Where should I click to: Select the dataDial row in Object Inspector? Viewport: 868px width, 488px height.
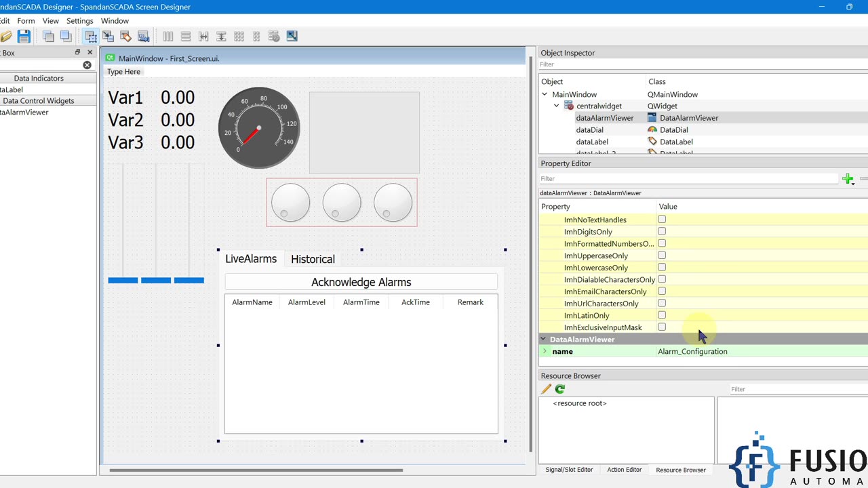tap(703, 129)
